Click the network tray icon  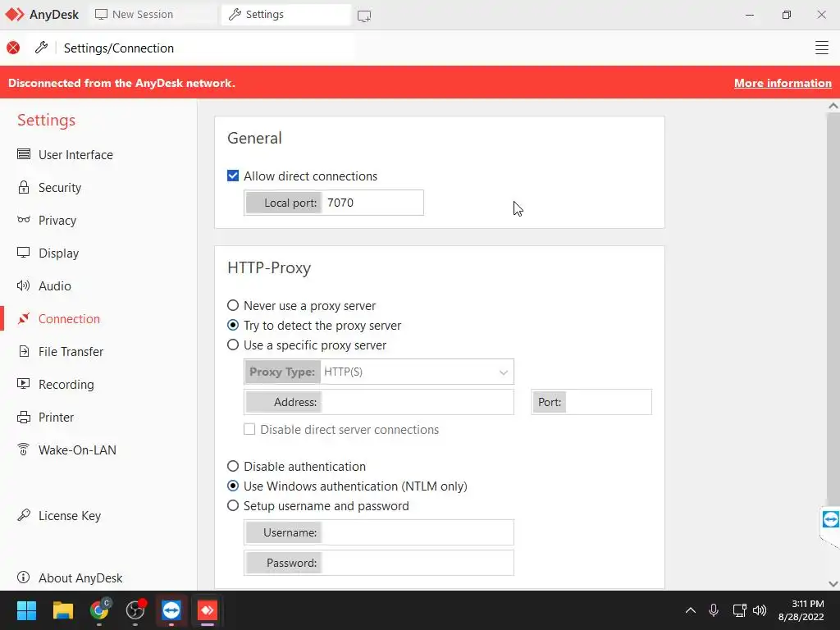(740, 610)
